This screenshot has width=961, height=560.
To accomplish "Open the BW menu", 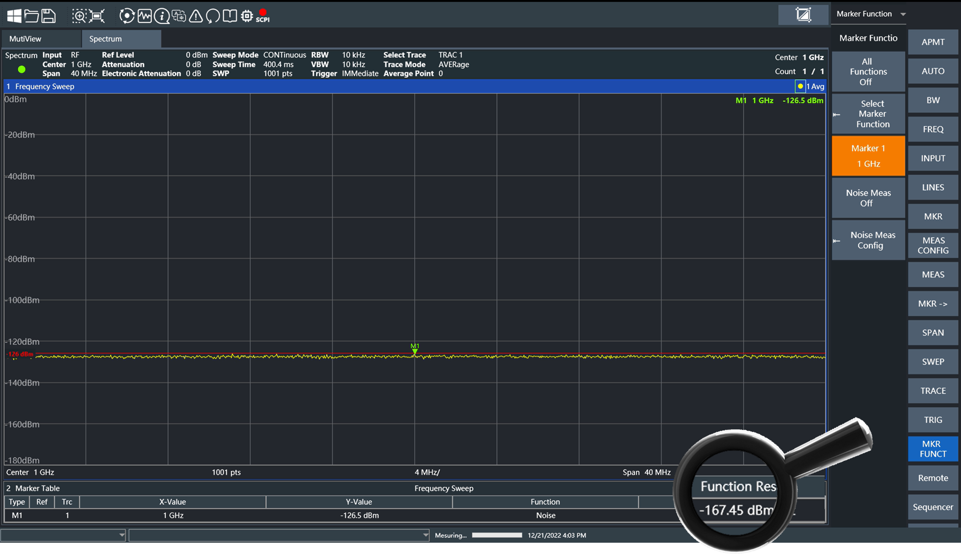I will point(933,100).
